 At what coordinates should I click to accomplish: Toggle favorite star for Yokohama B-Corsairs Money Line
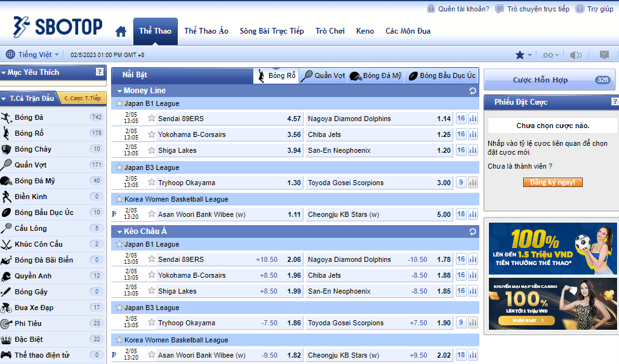click(151, 134)
